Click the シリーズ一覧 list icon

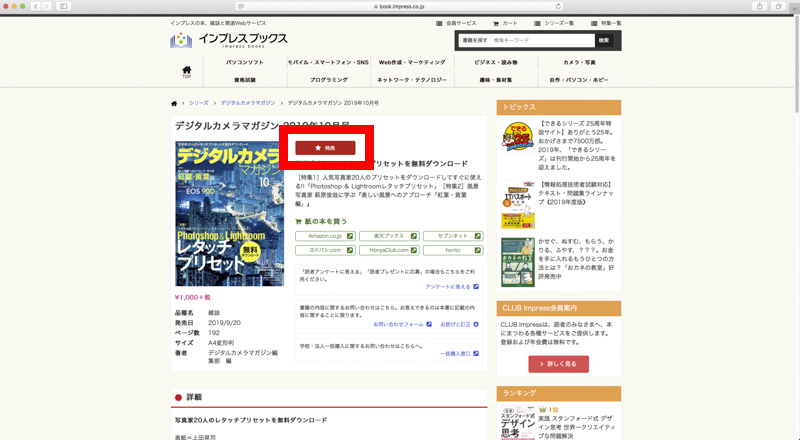coord(537,23)
